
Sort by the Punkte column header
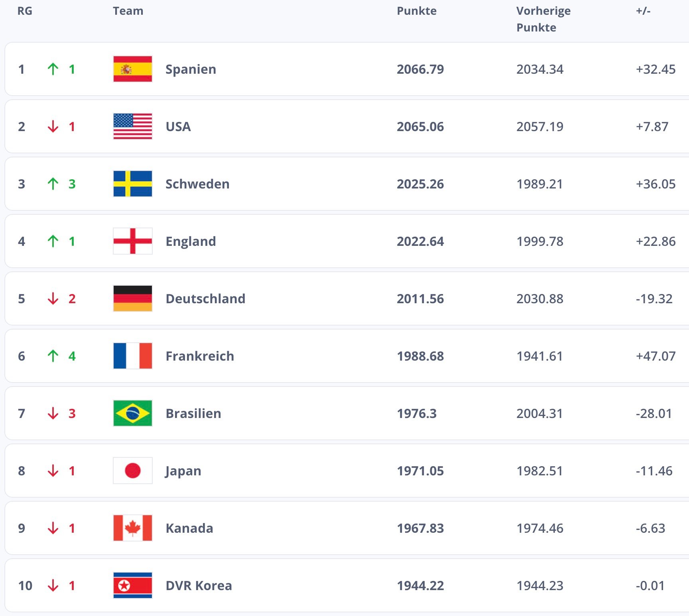point(416,11)
